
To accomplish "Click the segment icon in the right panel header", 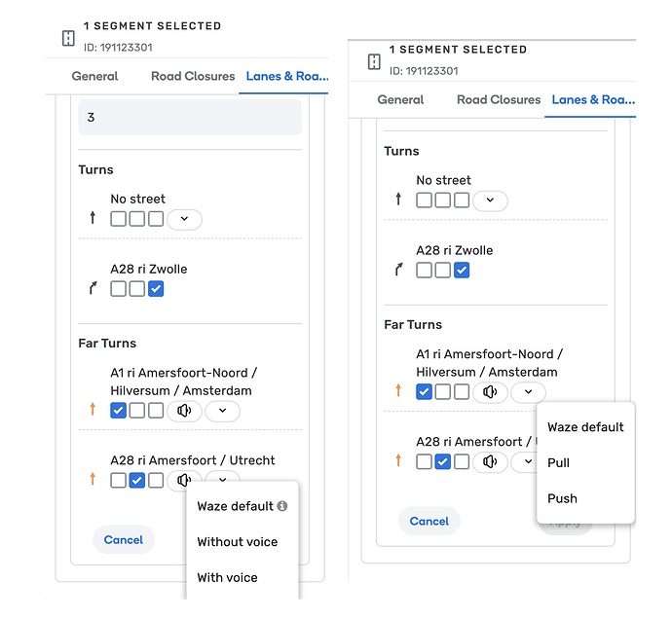I will (374, 61).
